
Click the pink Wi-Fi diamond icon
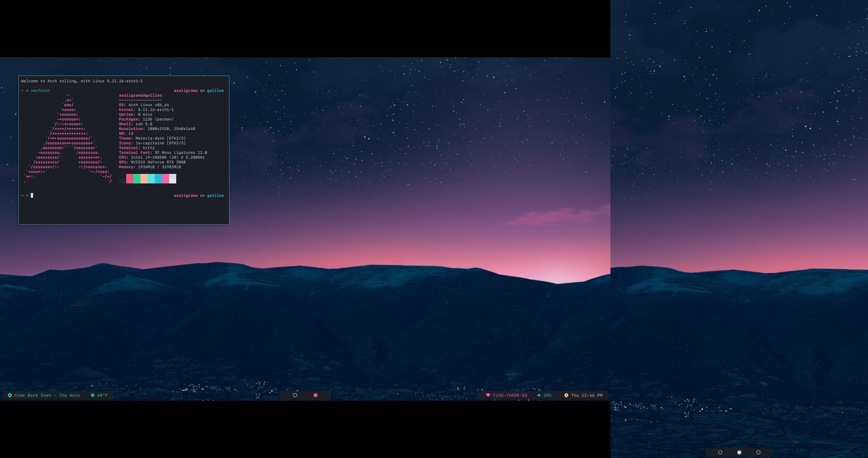coord(488,395)
